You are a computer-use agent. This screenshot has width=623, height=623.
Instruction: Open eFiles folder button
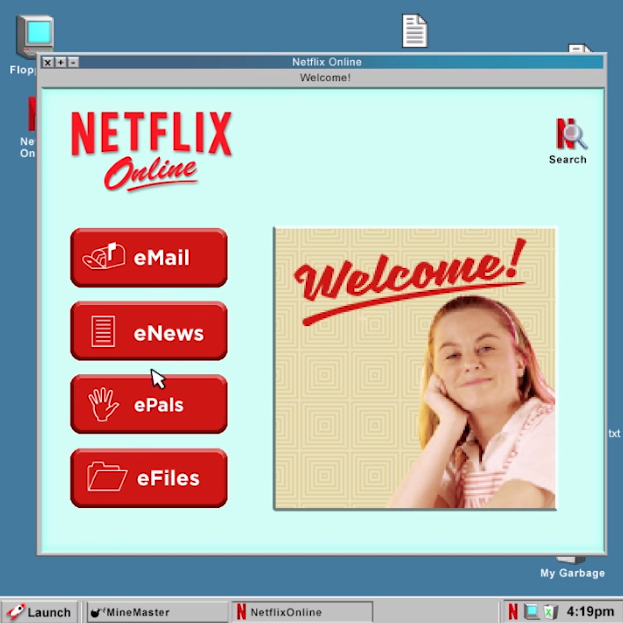point(149,478)
